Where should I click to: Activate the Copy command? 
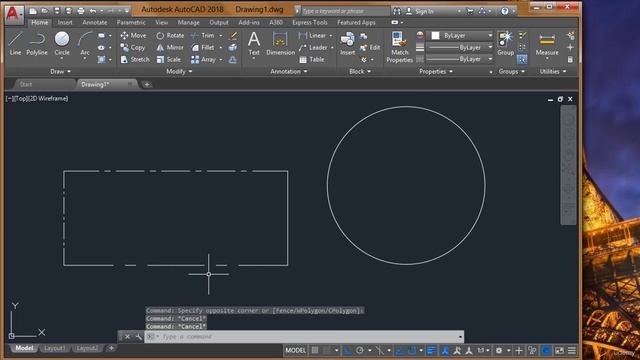(133, 47)
